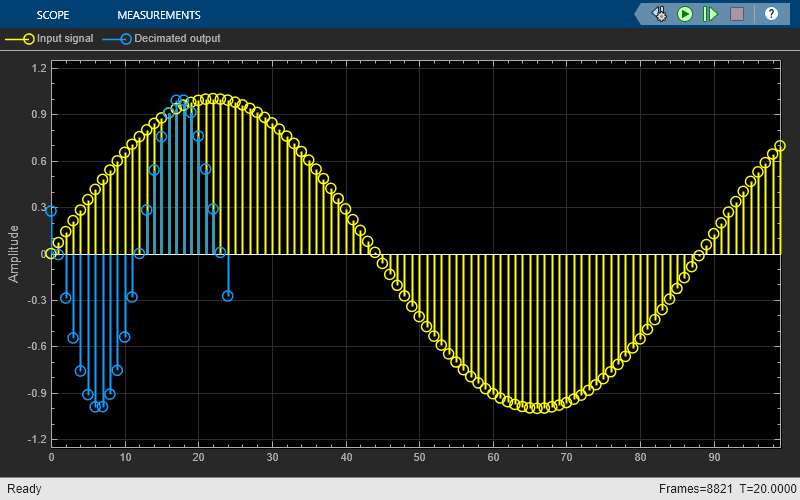Viewport: 800px width, 500px height.
Task: Stop the simulation
Action: point(737,14)
